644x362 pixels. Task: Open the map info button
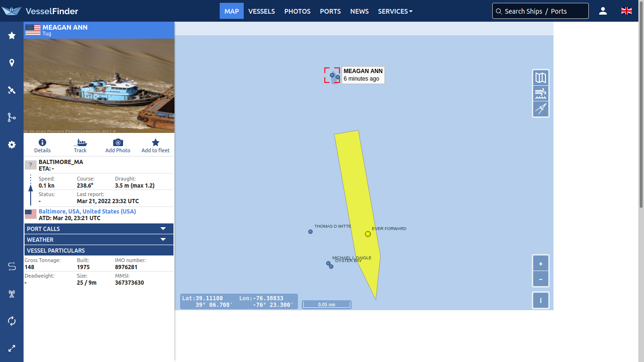pyautogui.click(x=541, y=300)
